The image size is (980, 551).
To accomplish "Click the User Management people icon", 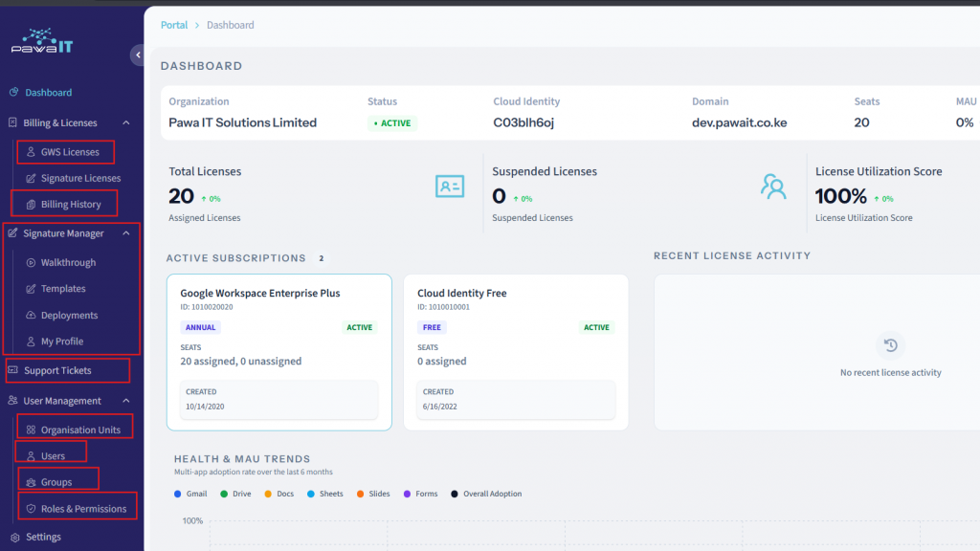I will click(12, 401).
